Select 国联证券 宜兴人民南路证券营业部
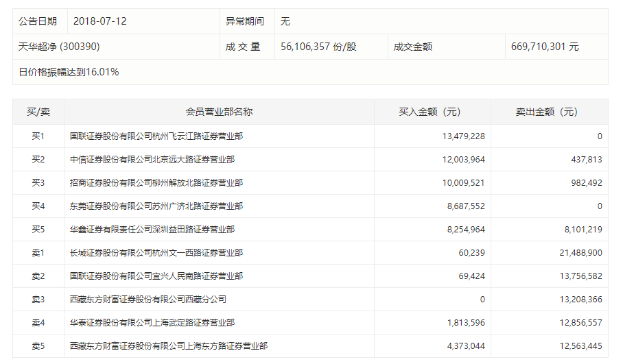The image size is (623, 364). [x=156, y=276]
